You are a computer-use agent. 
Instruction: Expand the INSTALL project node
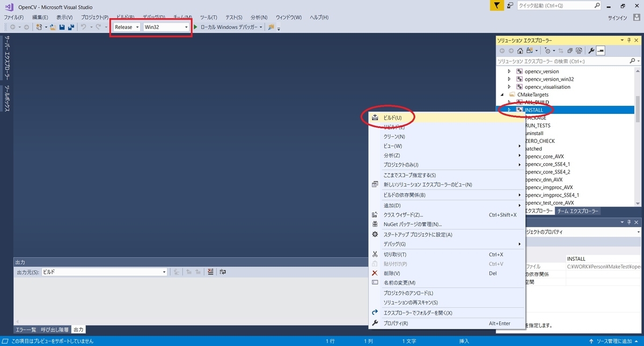pos(509,110)
